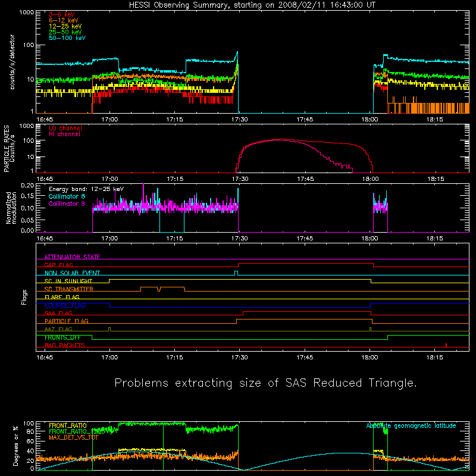This screenshot has width=476, height=476.
Task: Click the yellow FRONT_RATIO legend label
Action: tap(67, 425)
